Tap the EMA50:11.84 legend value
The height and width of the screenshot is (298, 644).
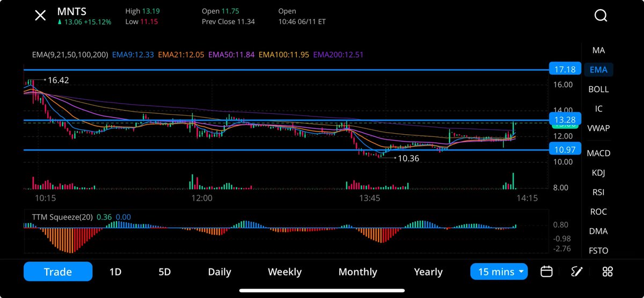(x=232, y=55)
